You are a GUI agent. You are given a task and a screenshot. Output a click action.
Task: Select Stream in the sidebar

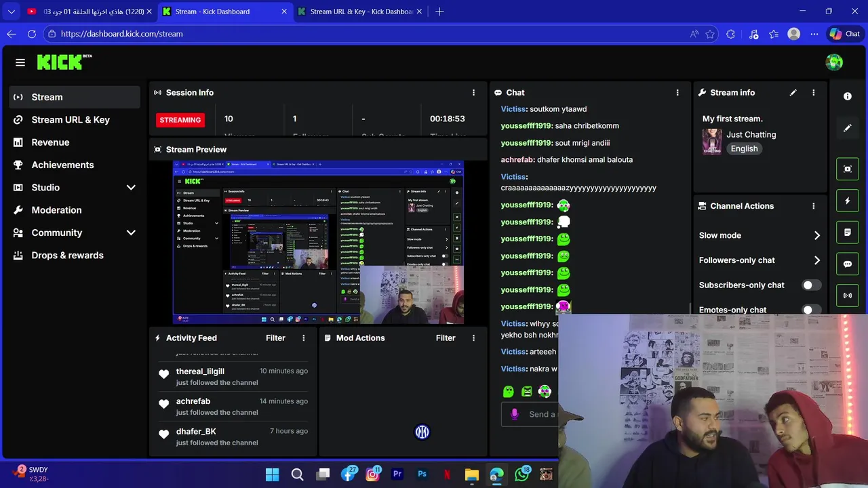tap(75, 97)
